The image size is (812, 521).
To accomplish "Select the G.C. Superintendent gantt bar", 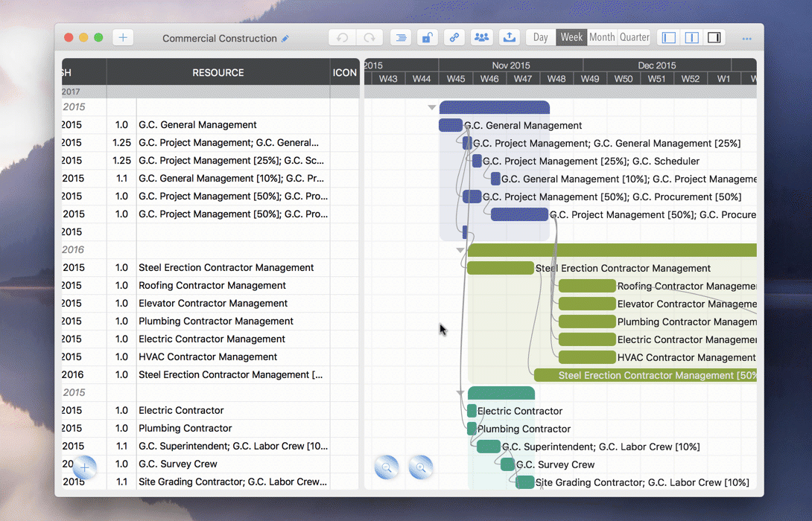I will coord(489,447).
